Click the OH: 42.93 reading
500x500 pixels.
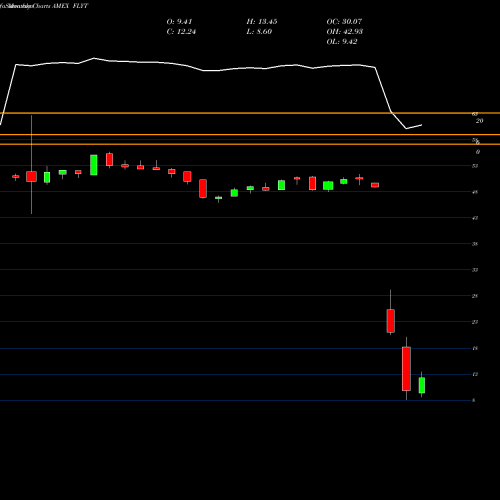click(x=345, y=32)
